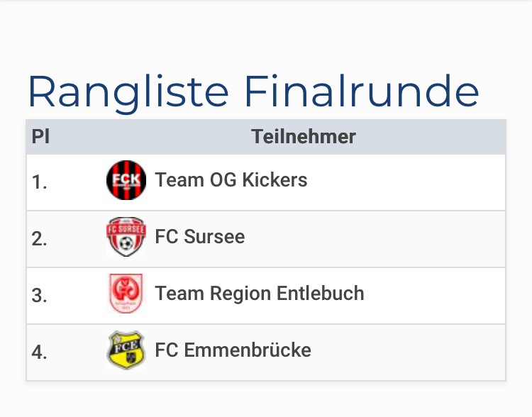The width and height of the screenshot is (532, 417).
Task: Click the rank number 3.
Action: click(40, 296)
